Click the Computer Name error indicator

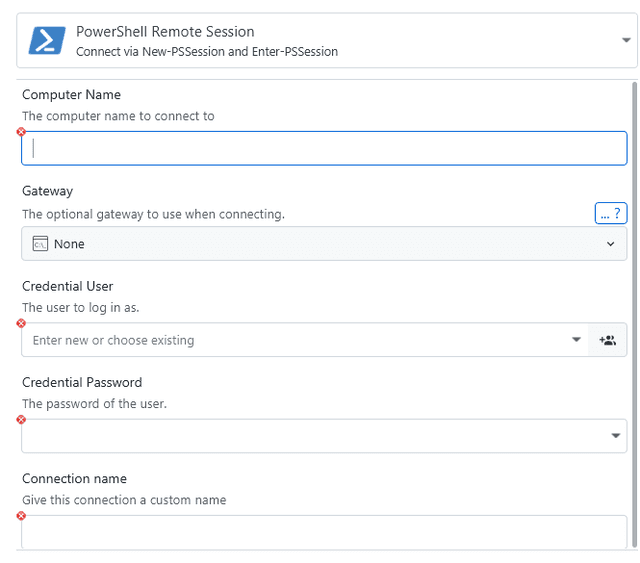[x=21, y=132]
